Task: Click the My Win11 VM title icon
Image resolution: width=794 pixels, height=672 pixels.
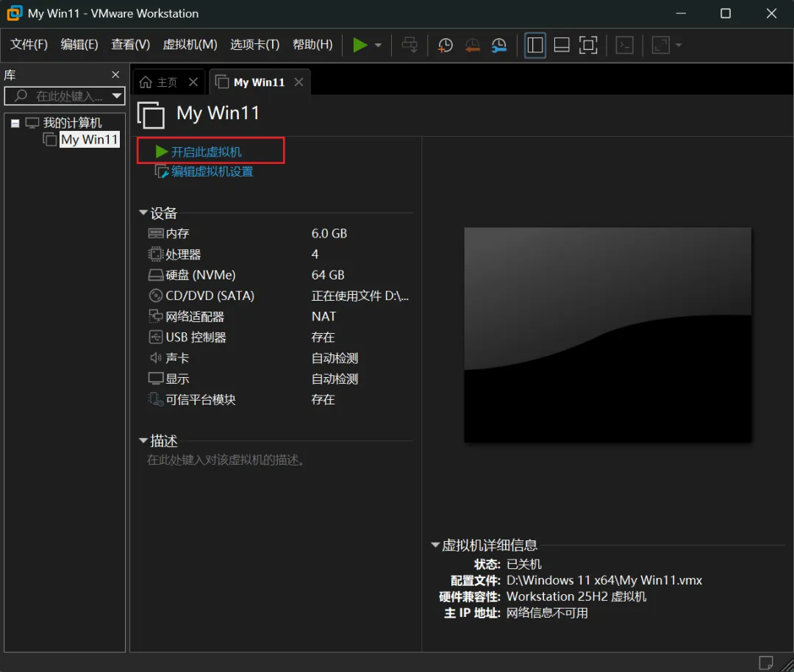Action: (151, 115)
